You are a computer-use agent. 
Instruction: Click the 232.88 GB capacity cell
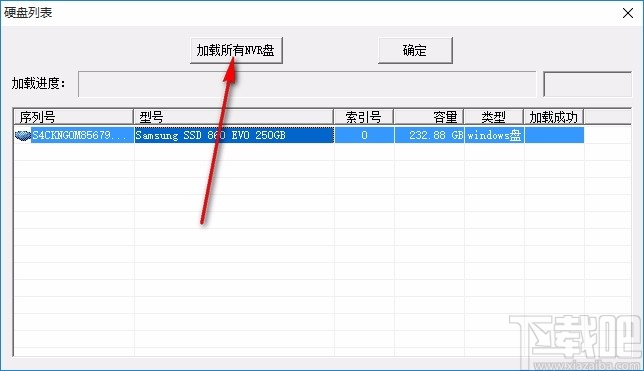click(x=429, y=135)
